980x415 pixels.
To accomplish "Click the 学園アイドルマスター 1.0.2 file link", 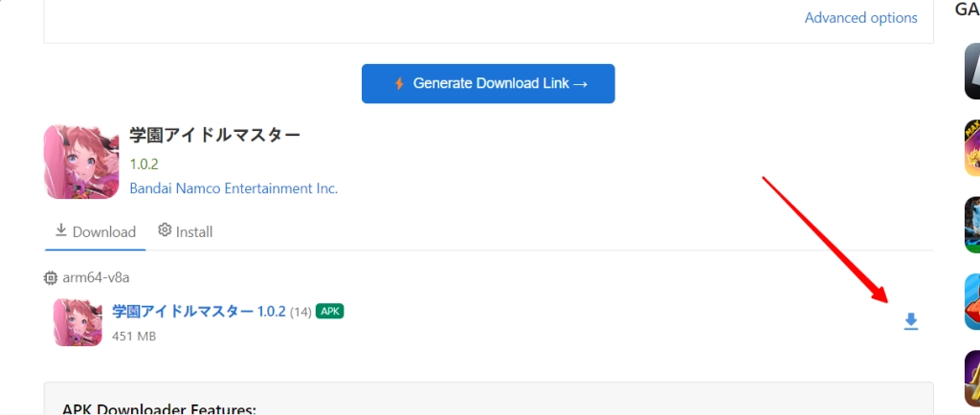I will click(x=199, y=312).
